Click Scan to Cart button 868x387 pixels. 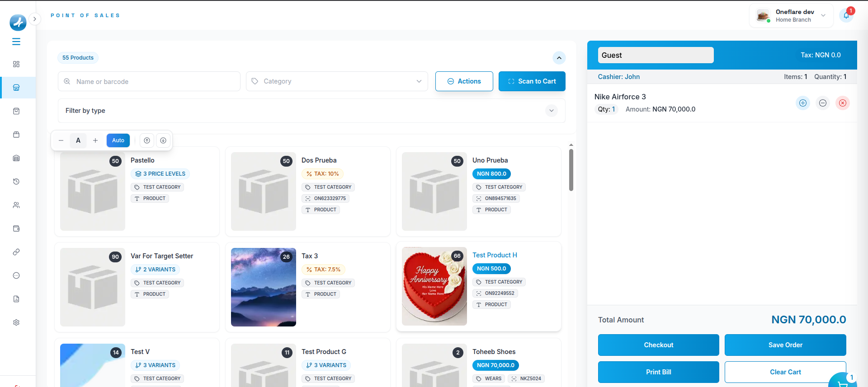(532, 81)
